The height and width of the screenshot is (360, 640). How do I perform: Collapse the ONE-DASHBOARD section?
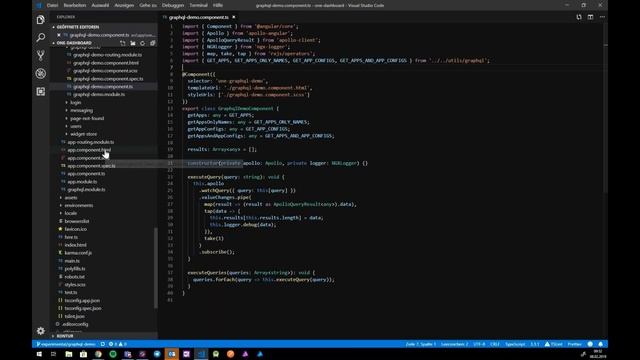[74, 43]
